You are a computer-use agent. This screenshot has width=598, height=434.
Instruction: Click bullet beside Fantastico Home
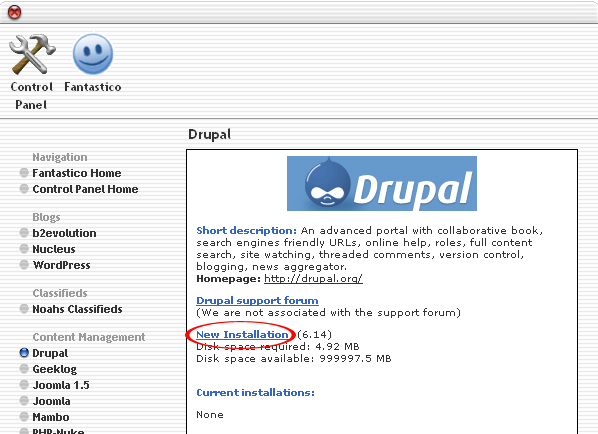coord(24,173)
